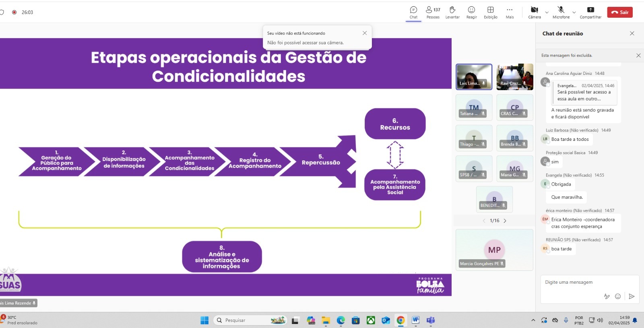Expand microphone options dropdown arrow
The image size is (644, 328).
coord(574,12)
